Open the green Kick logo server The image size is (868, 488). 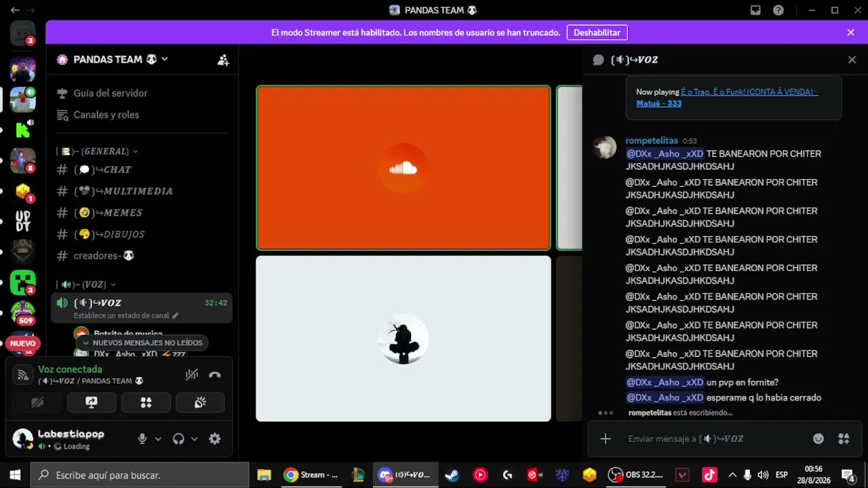tap(22, 129)
